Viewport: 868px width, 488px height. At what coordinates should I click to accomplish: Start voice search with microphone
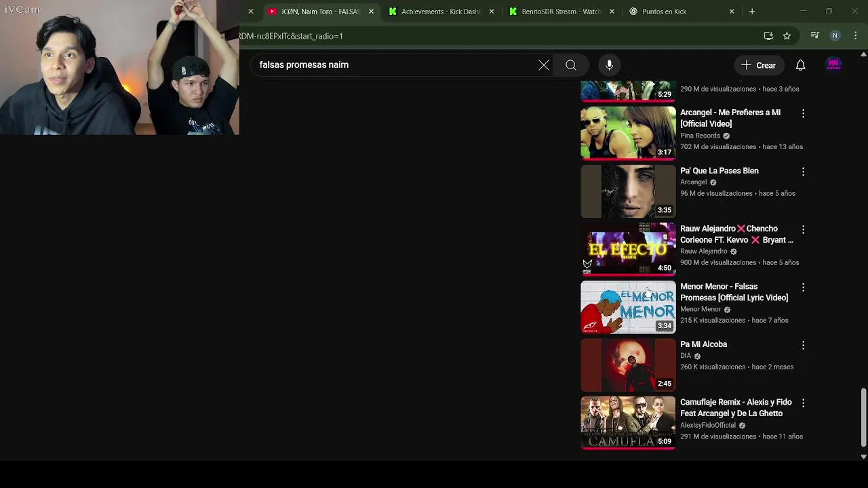point(609,65)
